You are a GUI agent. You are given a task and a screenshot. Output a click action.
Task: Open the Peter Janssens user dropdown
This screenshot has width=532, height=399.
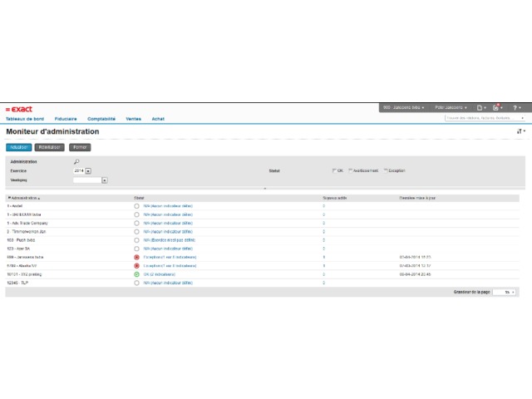(451, 107)
